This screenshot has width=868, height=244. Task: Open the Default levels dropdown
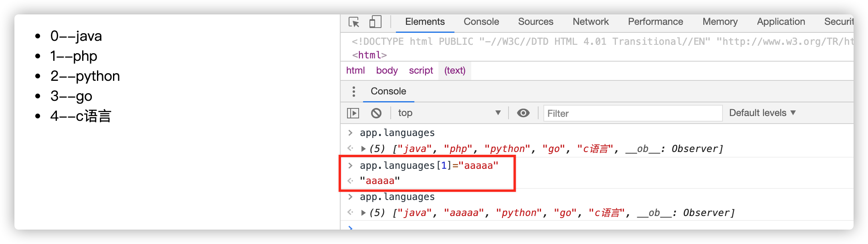[762, 113]
